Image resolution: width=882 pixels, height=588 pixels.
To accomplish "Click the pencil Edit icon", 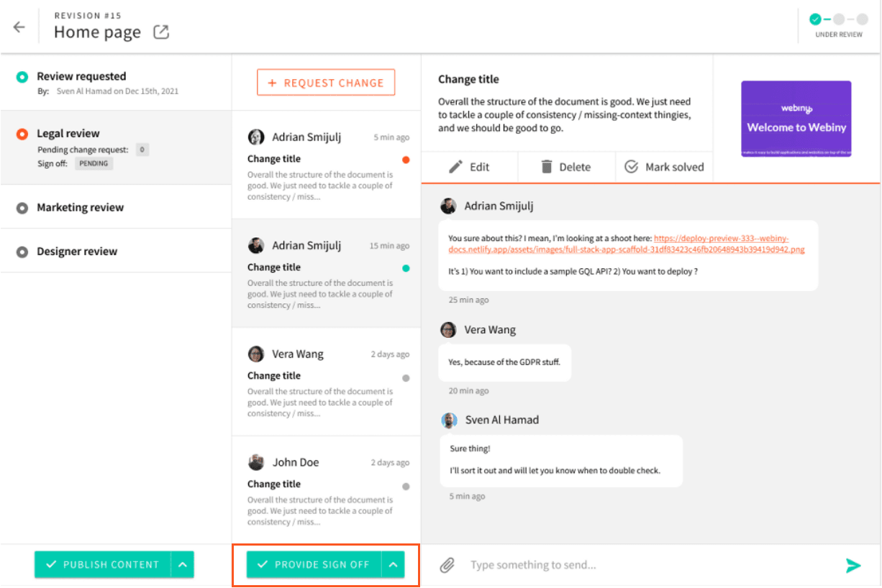I will coord(455,167).
